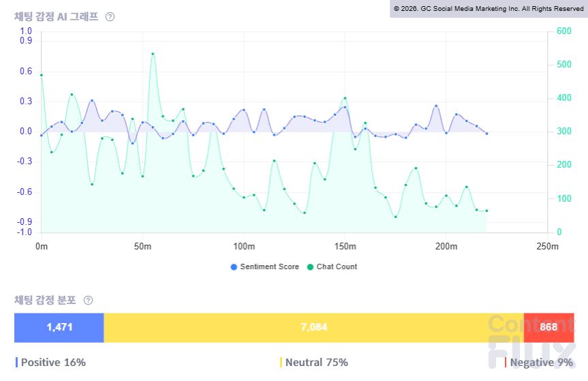Select the blue positive 1,471 bar segment
This screenshot has height=381, width=588.
pyautogui.click(x=59, y=327)
